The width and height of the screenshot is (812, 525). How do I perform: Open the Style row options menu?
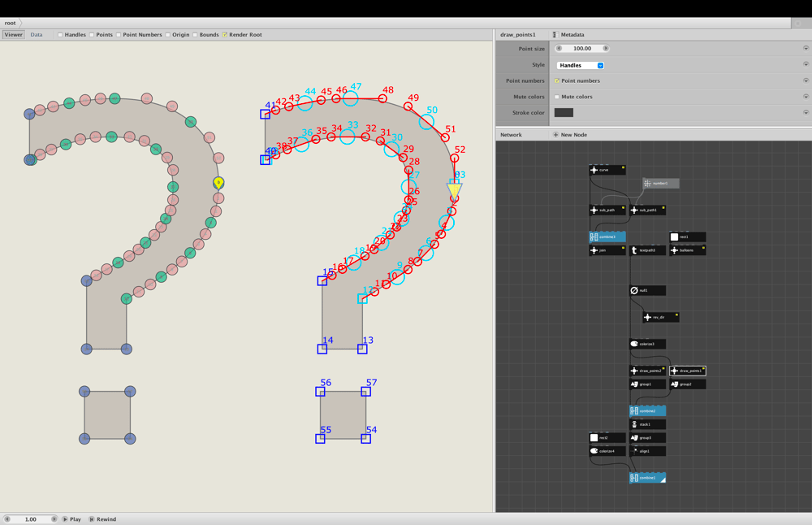point(806,64)
